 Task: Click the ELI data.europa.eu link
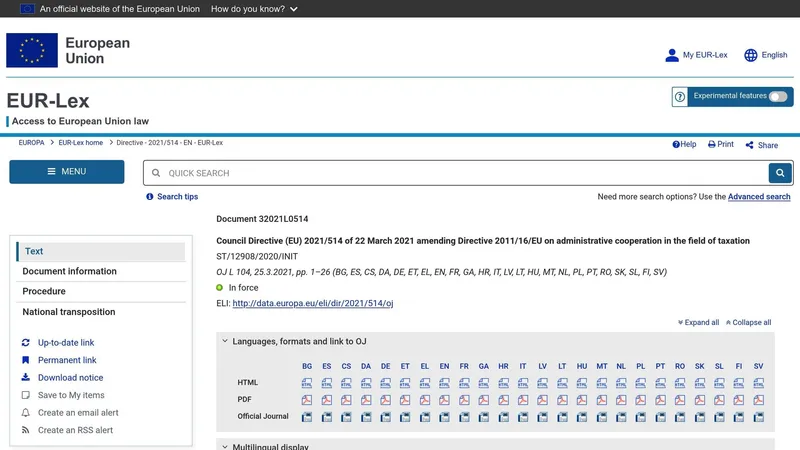coord(313,303)
